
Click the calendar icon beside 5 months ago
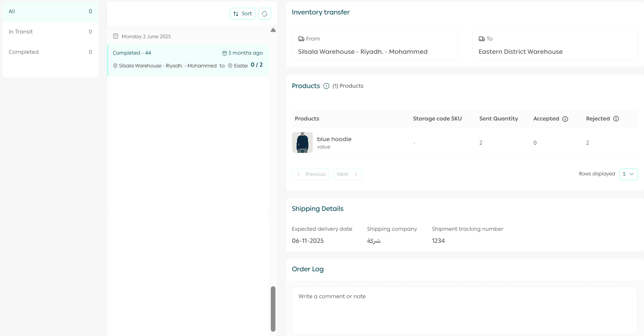(224, 53)
